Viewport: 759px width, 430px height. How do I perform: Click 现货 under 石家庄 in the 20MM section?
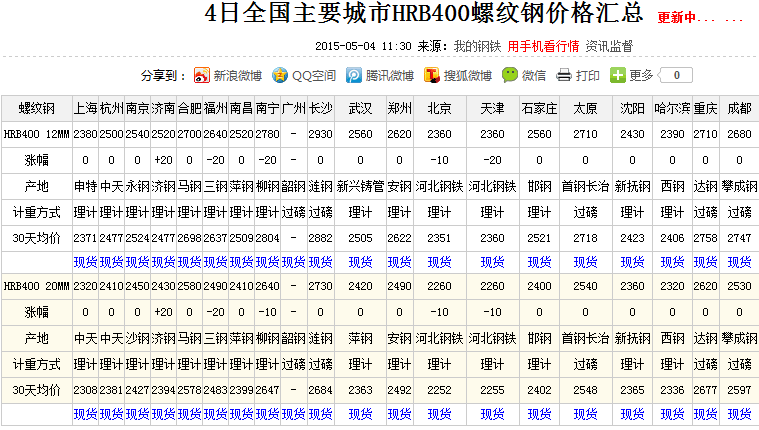click(x=539, y=415)
